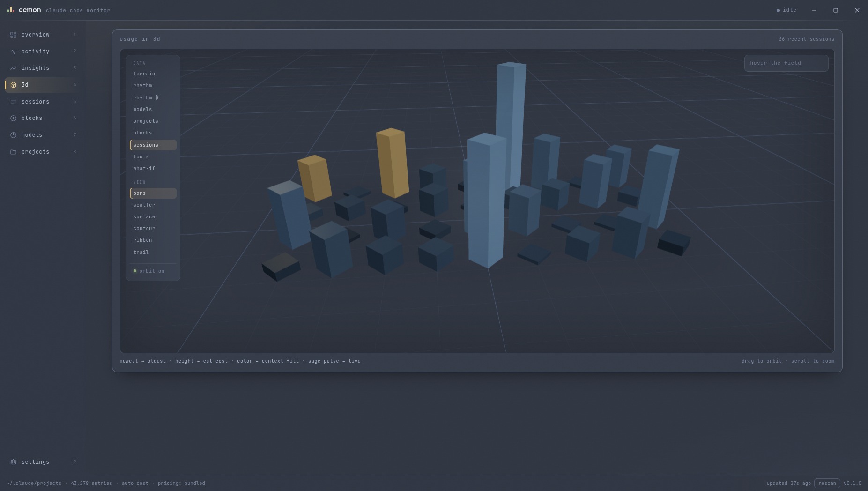Select the rhythm data mode
The image size is (868, 491).
[x=153, y=86]
